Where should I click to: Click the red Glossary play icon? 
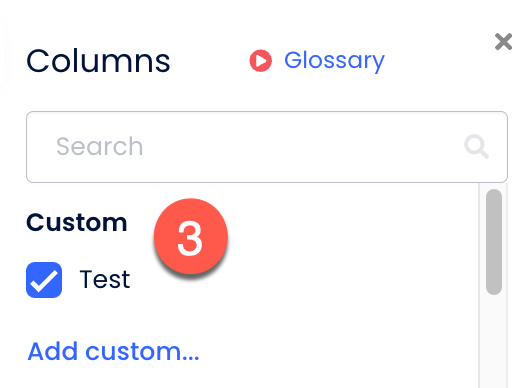click(x=260, y=61)
